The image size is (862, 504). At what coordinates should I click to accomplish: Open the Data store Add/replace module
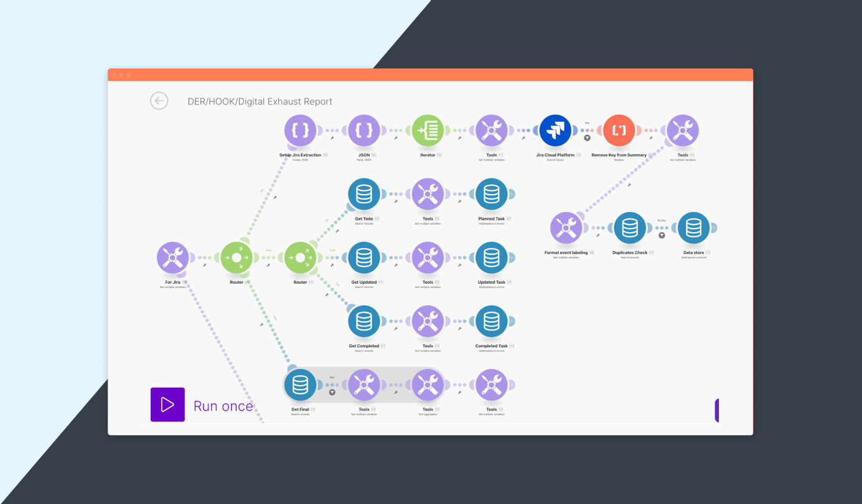click(x=694, y=228)
